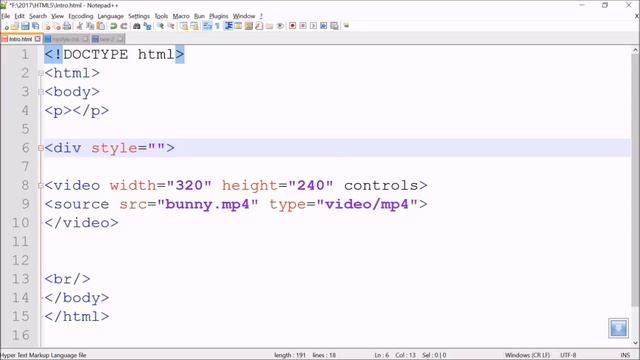The height and width of the screenshot is (360, 640).
Task: Click the Replace toolbar icon
Action: click(x=147, y=26)
